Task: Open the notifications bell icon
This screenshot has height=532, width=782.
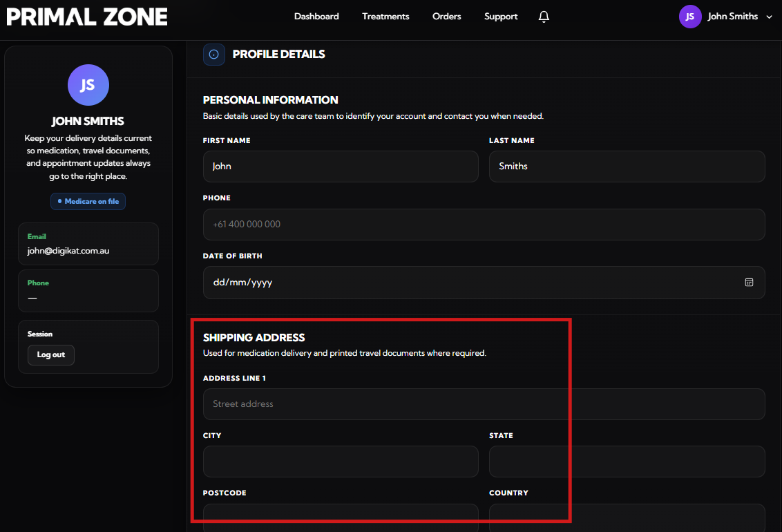Action: (x=544, y=17)
